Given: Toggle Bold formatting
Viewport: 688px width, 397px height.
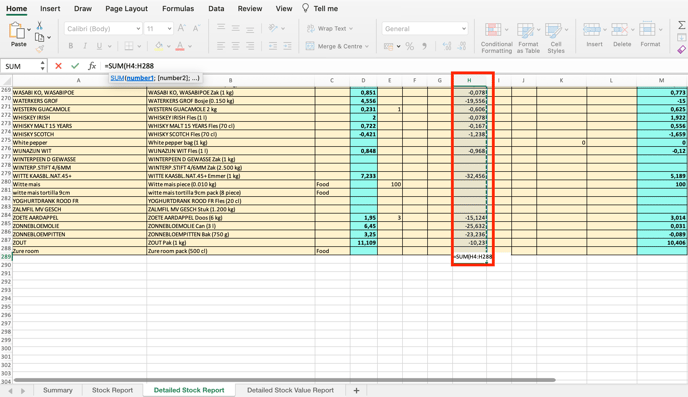Looking at the screenshot, I should click(71, 46).
